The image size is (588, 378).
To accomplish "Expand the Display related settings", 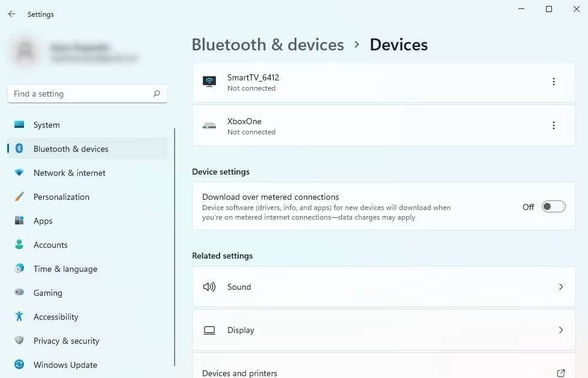I will click(x=384, y=330).
